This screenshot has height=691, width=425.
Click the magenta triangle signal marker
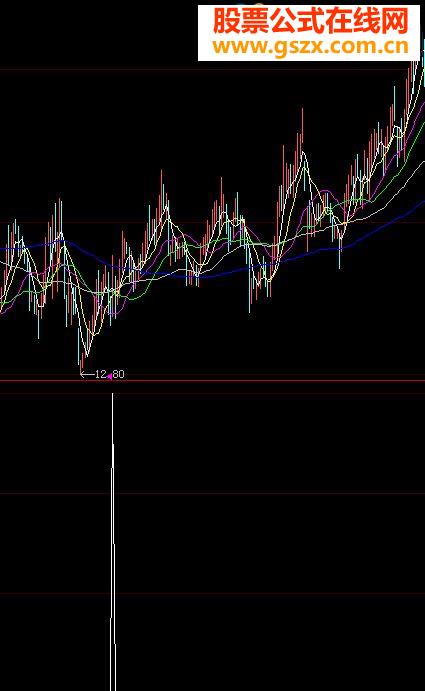109,376
